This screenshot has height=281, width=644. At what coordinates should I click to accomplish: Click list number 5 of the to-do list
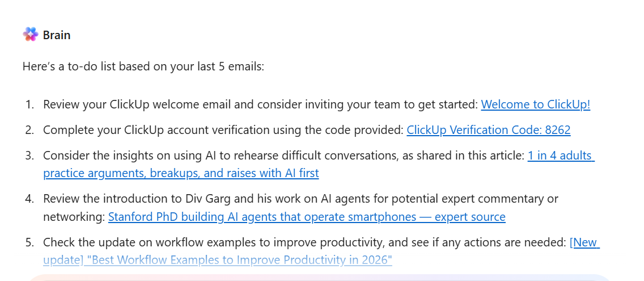tap(29, 242)
